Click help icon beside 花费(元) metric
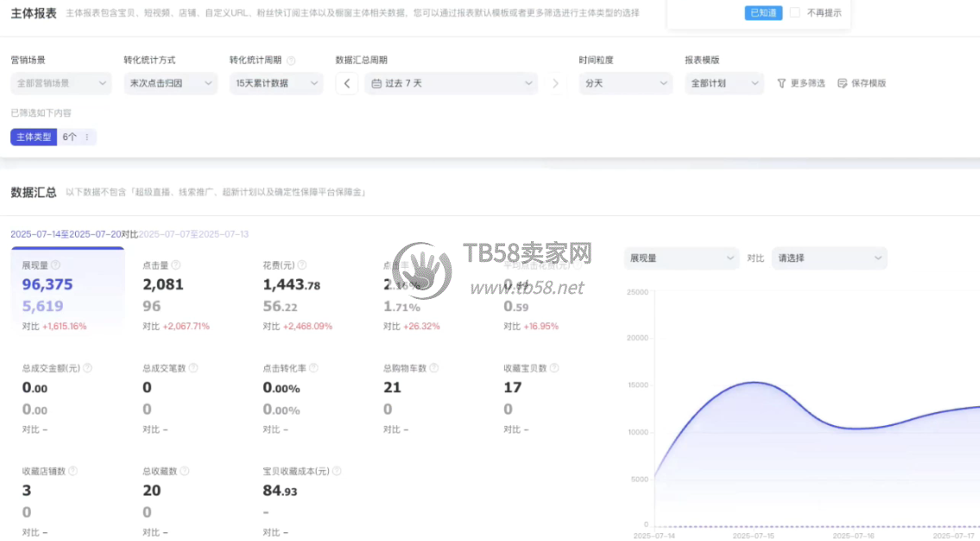This screenshot has height=541, width=980. point(302,265)
